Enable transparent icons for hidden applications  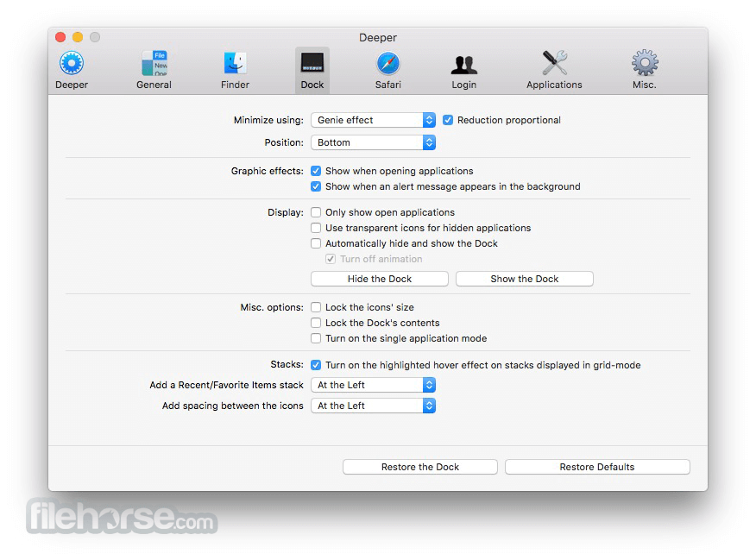click(x=316, y=228)
